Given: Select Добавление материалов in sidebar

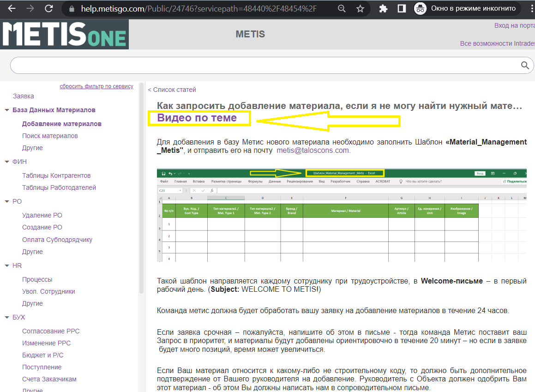Looking at the screenshot, I should (62, 124).
